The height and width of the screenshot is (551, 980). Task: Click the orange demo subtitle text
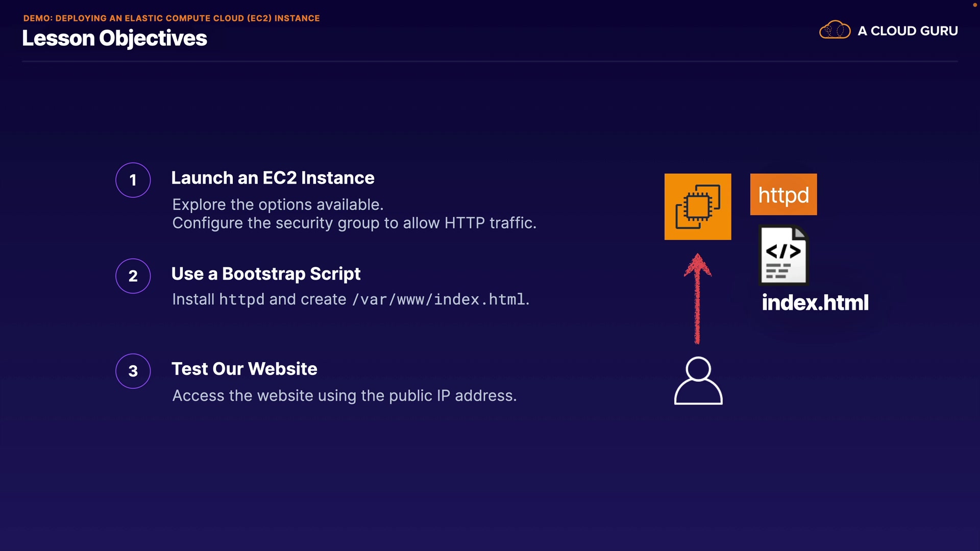(x=171, y=18)
